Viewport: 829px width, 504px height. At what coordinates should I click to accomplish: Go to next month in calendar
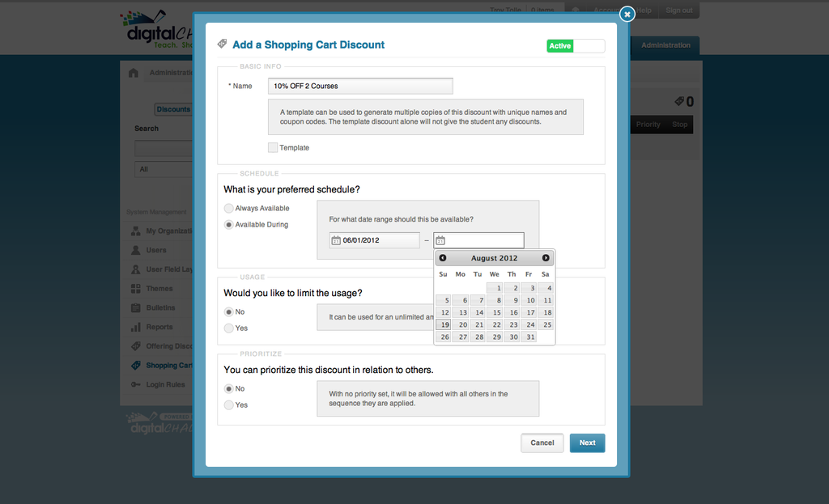546,258
